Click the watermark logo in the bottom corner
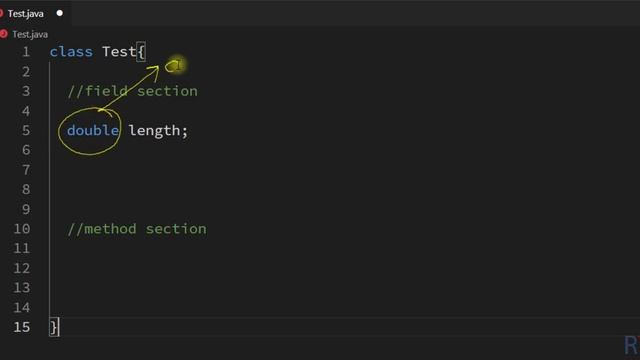 (632, 345)
